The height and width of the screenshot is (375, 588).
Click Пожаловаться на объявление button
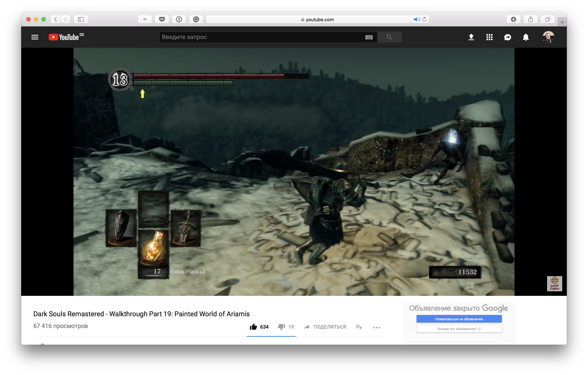click(x=459, y=319)
